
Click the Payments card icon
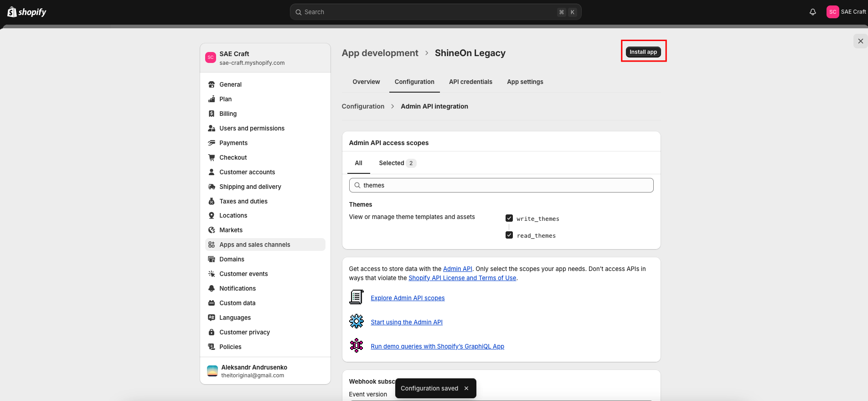tap(212, 143)
